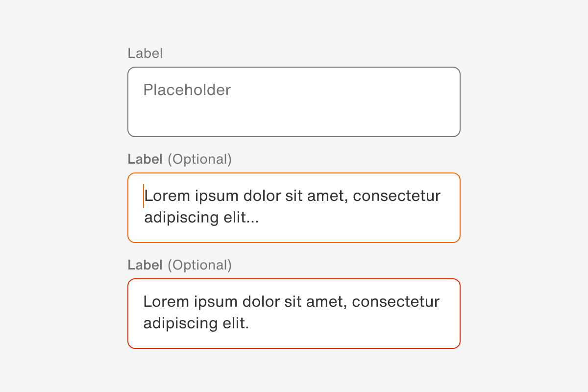588x392 pixels.
Task: Click the gray "Placeholder" text
Action: pos(187,90)
